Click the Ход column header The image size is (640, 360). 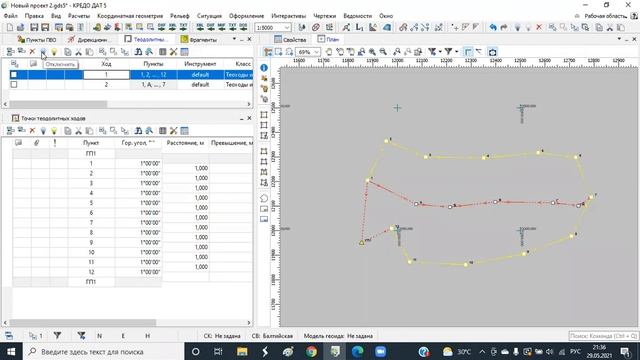tap(106, 64)
